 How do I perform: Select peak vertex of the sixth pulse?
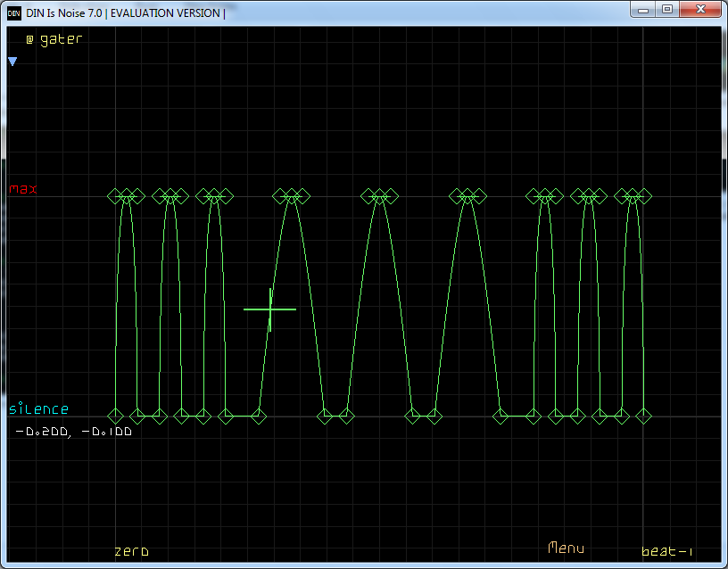[x=467, y=196]
